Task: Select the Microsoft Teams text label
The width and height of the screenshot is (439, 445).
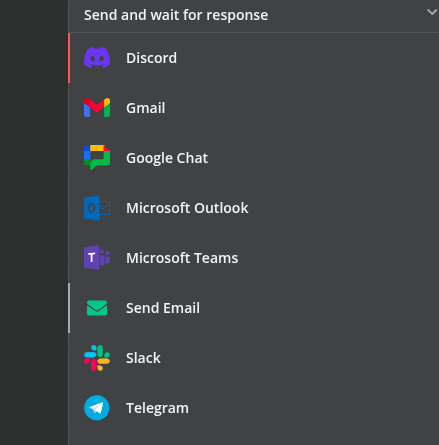Action: [182, 258]
